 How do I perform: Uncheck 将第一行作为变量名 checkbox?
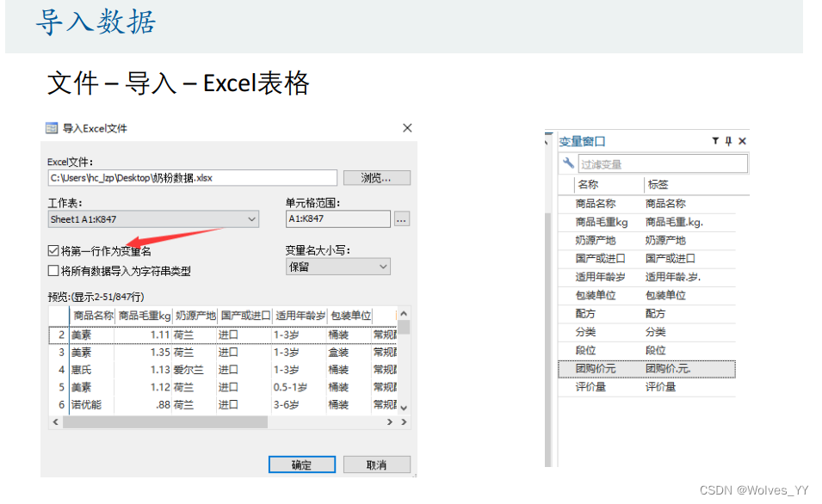[x=53, y=251]
